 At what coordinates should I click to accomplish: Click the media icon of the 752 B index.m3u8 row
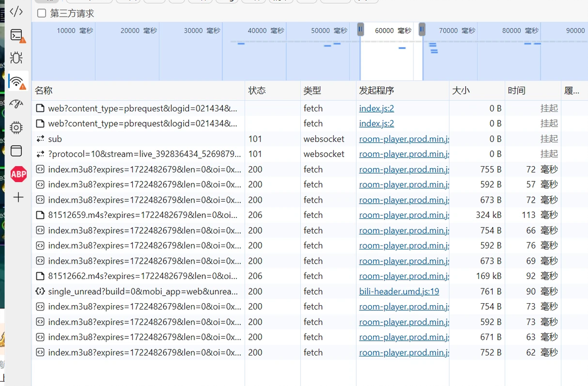40,352
